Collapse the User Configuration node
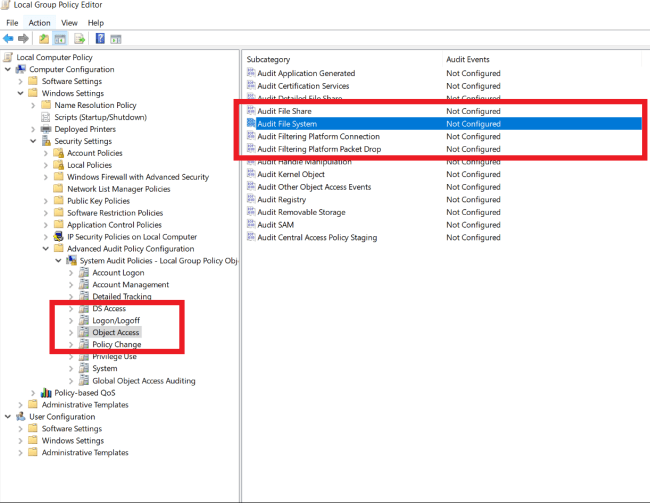This screenshot has height=503, width=650. [x=8, y=416]
